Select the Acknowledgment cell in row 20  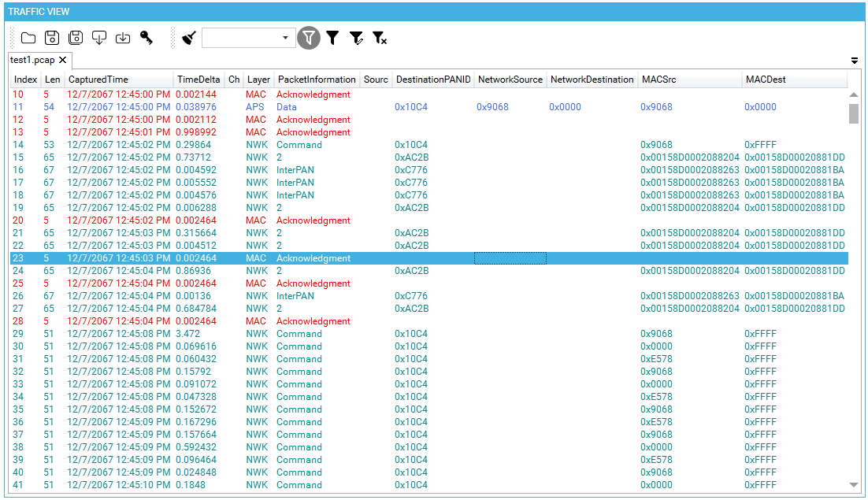tap(313, 220)
